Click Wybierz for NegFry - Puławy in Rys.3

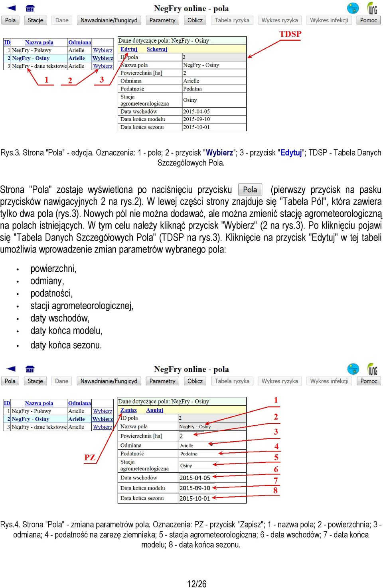(x=103, y=50)
